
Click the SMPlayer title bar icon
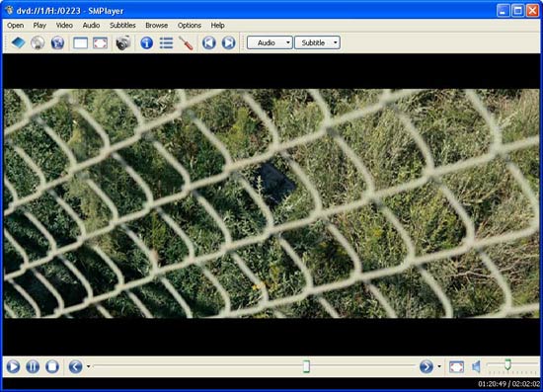pos(9,11)
